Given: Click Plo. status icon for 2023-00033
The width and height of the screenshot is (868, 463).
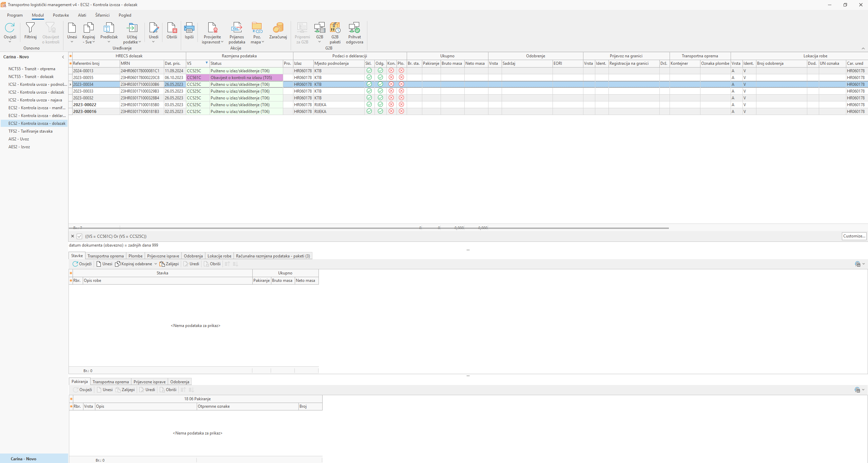Looking at the screenshot, I should pyautogui.click(x=401, y=91).
